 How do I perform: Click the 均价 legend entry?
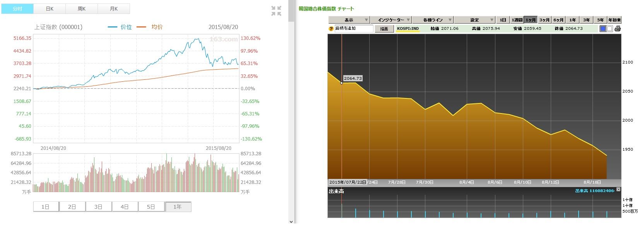pyautogui.click(x=150, y=27)
